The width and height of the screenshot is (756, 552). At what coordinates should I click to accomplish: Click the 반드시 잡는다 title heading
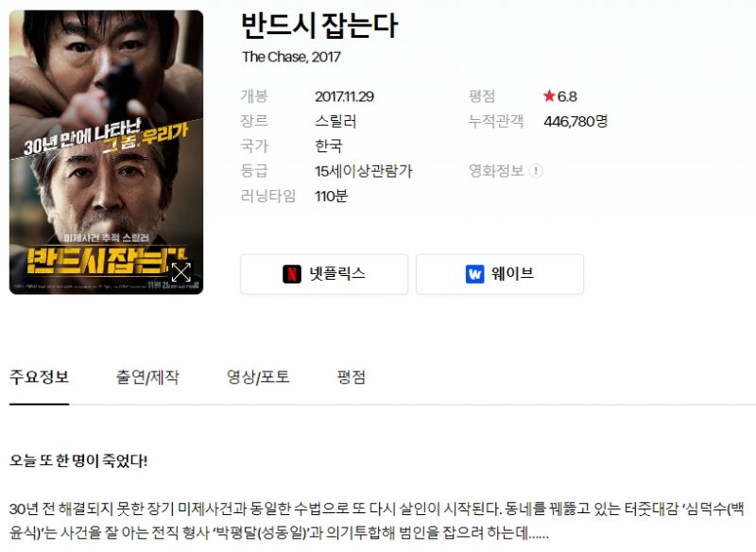[319, 26]
